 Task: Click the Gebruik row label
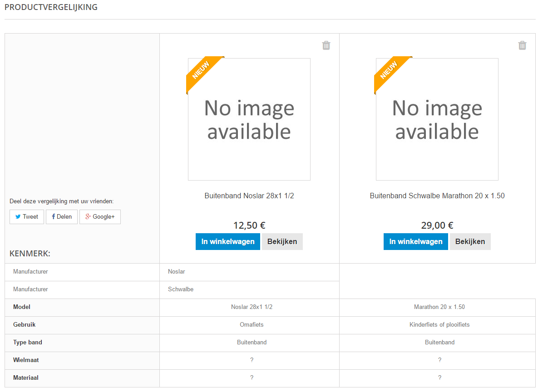25,325
